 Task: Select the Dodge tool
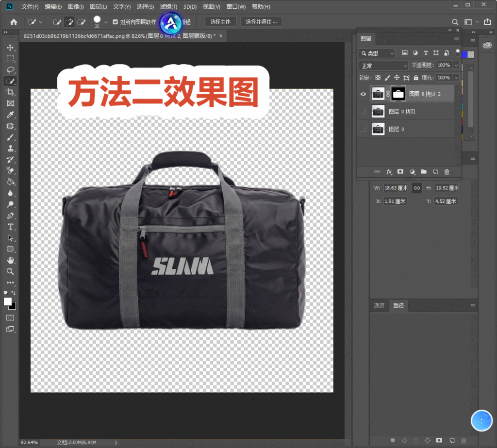(x=10, y=204)
